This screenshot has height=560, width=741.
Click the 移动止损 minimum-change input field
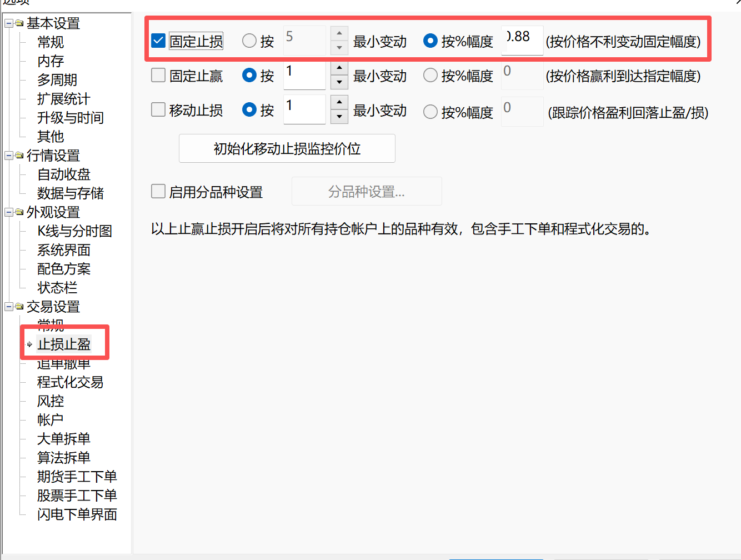click(x=304, y=109)
